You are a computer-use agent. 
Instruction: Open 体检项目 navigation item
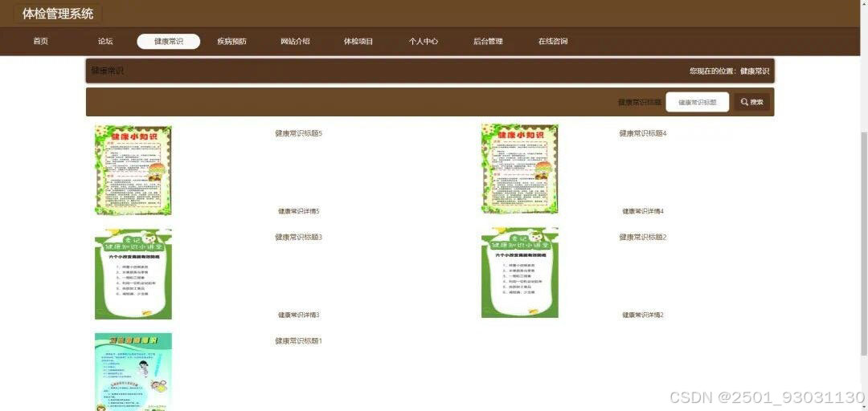coord(358,41)
